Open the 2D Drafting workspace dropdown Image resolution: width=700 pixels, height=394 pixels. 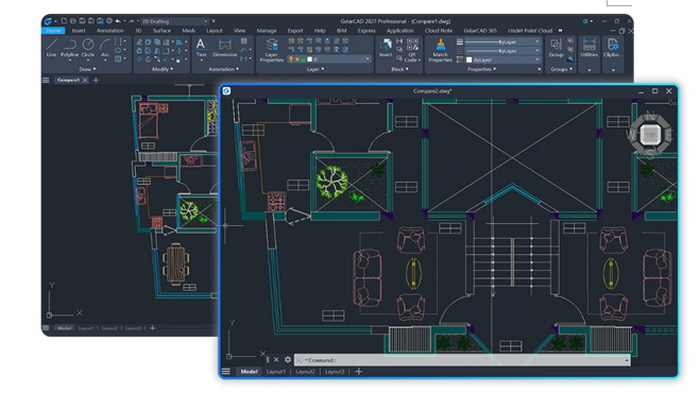[175, 21]
